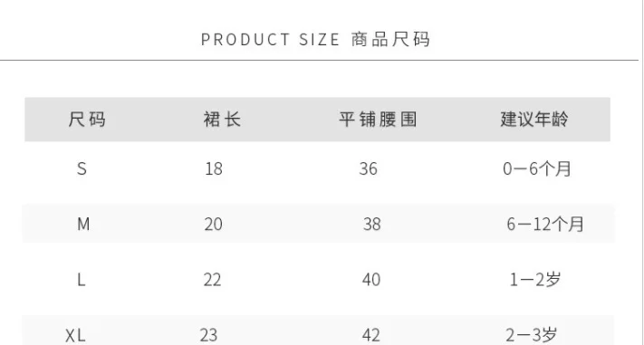Click waist value 38

[371, 225]
